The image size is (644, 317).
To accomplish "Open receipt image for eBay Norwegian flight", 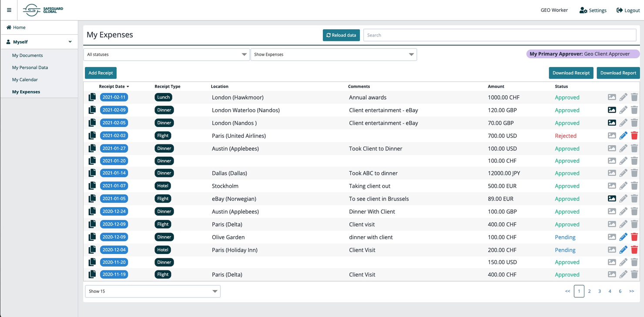I will click(612, 199).
